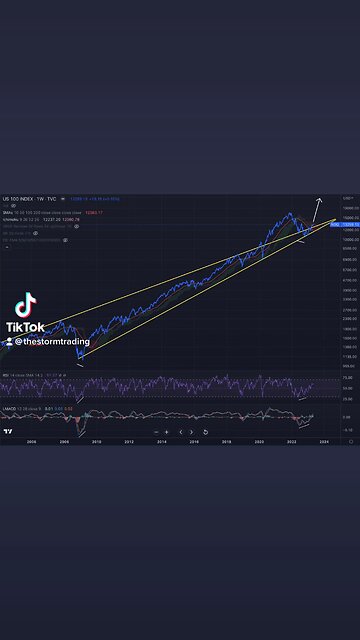
Task: Click the 2018 label on time axis
Action: click(227, 442)
